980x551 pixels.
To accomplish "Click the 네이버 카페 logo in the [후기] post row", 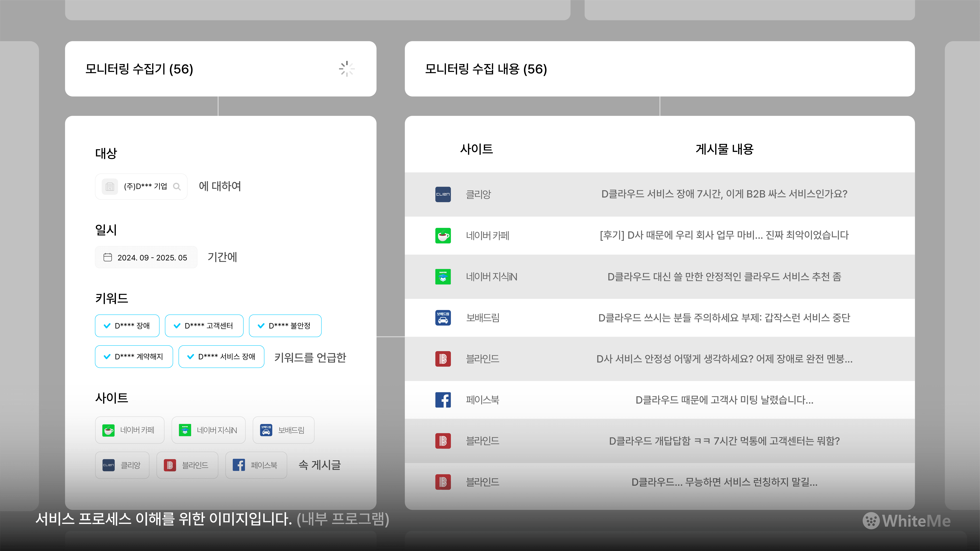I will coord(443,236).
